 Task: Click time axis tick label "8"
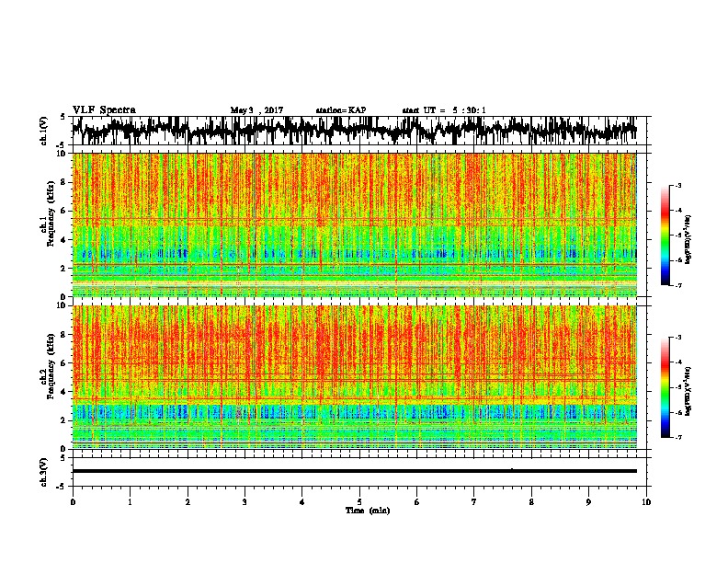[531, 501]
